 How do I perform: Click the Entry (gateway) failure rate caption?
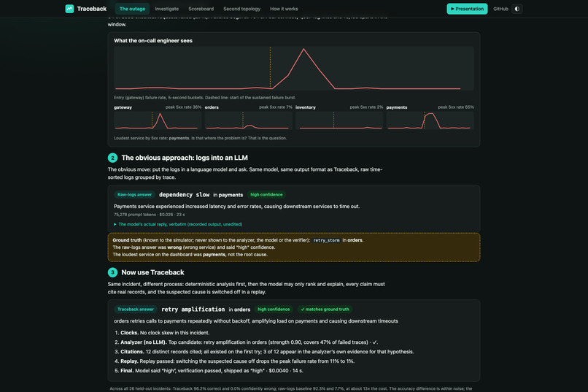[x=205, y=98]
